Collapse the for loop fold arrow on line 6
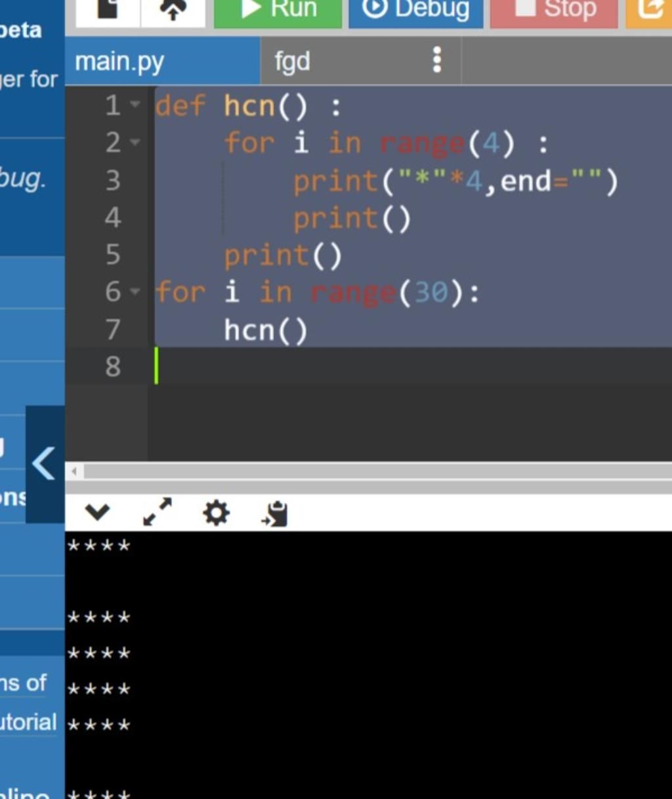Image resolution: width=672 pixels, height=799 pixels. click(x=135, y=292)
